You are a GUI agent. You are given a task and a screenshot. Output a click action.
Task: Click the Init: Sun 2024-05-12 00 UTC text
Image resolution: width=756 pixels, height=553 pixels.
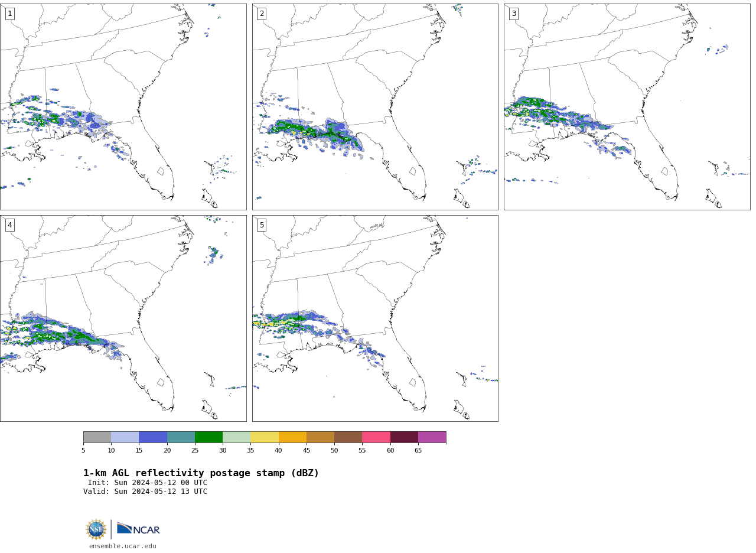pos(148,483)
